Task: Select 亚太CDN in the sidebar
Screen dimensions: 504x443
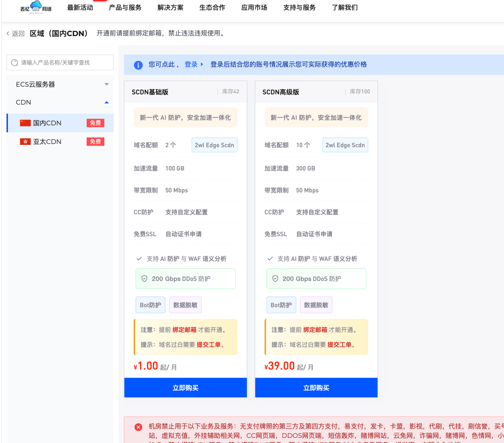Action: pyautogui.click(x=47, y=142)
